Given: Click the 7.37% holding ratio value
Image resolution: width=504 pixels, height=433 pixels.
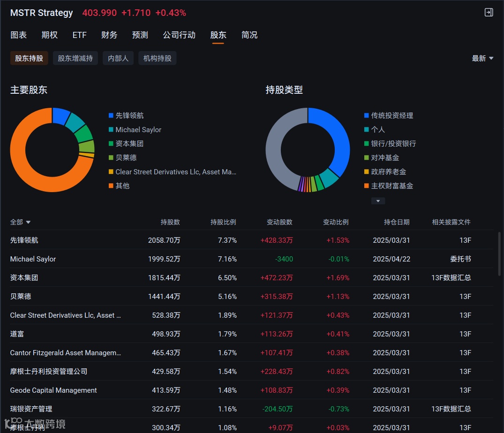Looking at the screenshot, I should (x=227, y=240).
